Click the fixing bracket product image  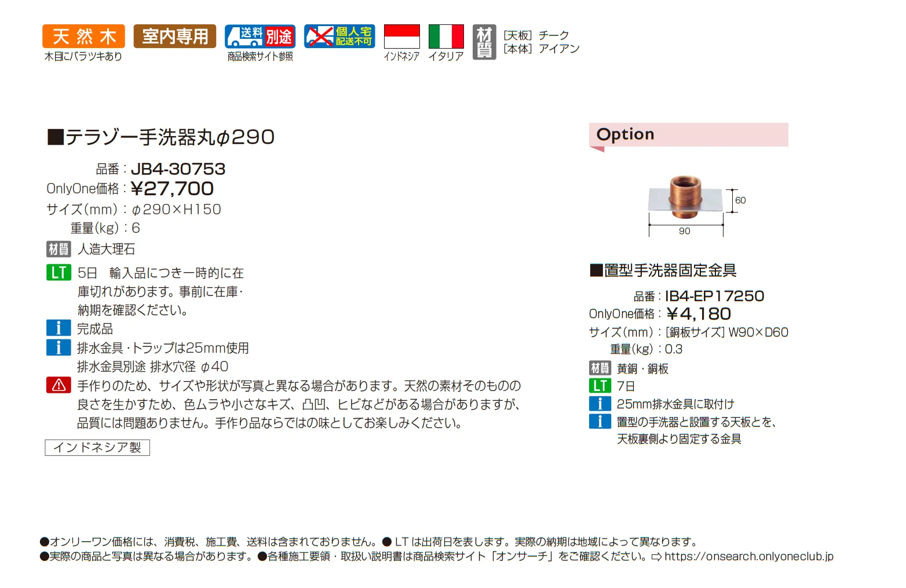tap(686, 198)
